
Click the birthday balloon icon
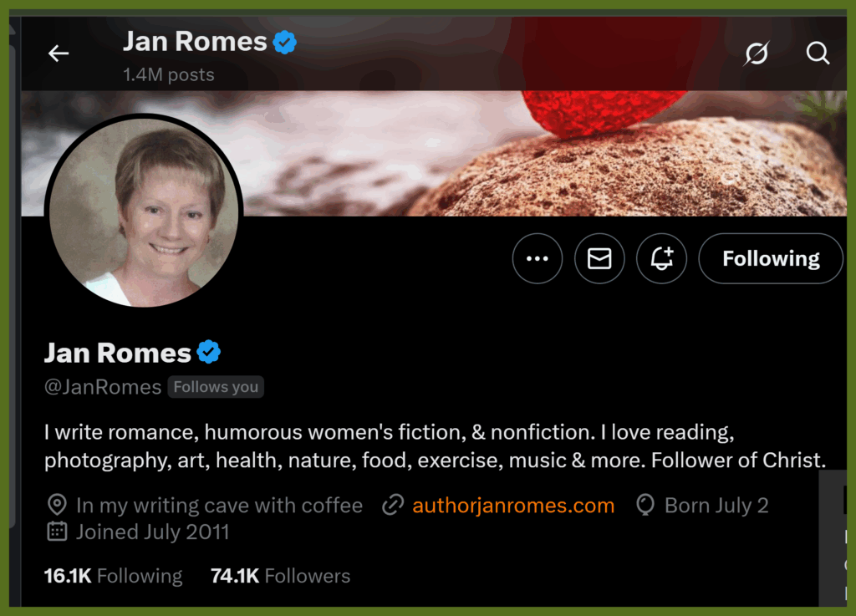pos(645,505)
